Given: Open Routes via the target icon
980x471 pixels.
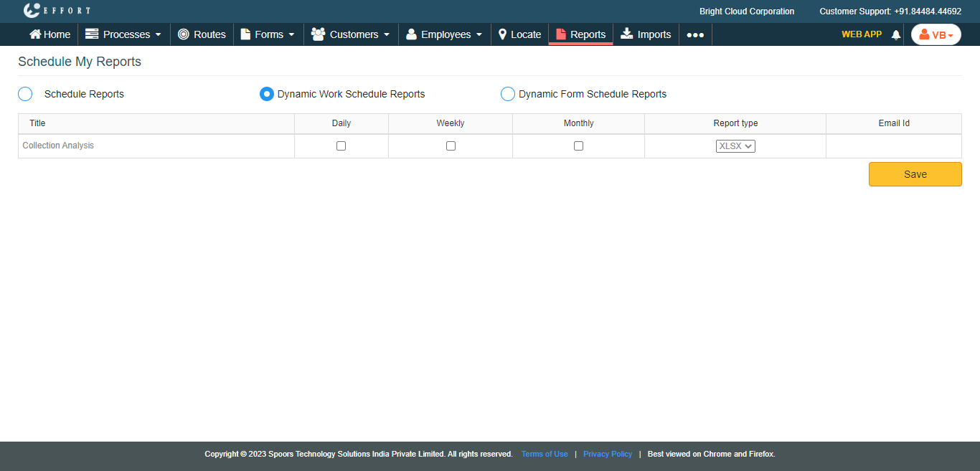Looking at the screenshot, I should (x=184, y=34).
